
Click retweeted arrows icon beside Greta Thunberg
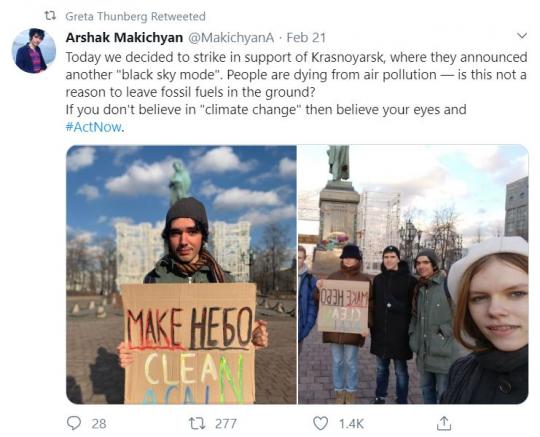pyautogui.click(x=51, y=16)
